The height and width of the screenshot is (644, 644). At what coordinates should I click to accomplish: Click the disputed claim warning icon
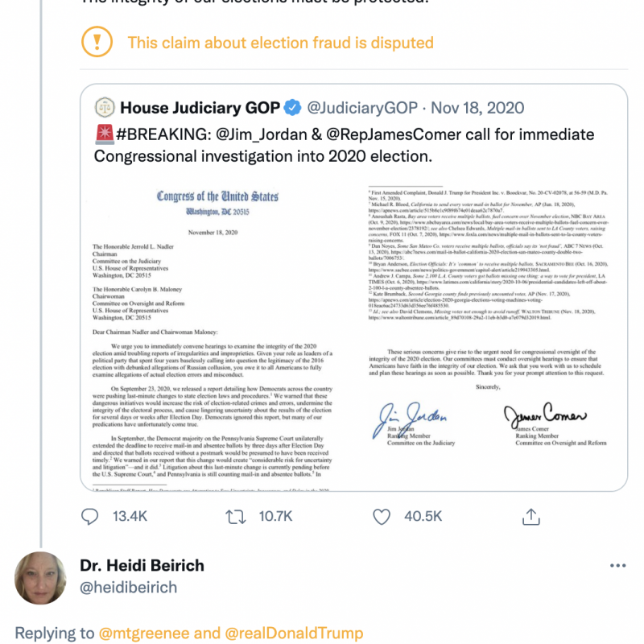[x=98, y=42]
